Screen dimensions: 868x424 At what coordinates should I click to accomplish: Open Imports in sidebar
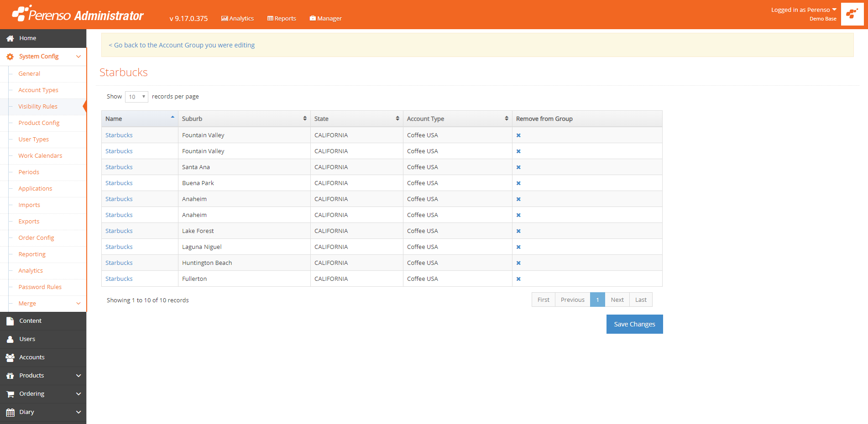pyautogui.click(x=29, y=205)
